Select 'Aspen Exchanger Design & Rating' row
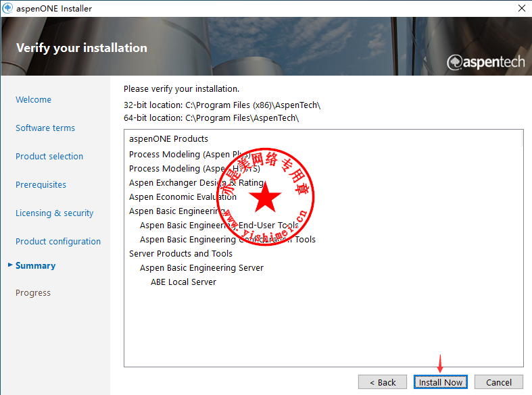The image size is (532, 395). 197,183
